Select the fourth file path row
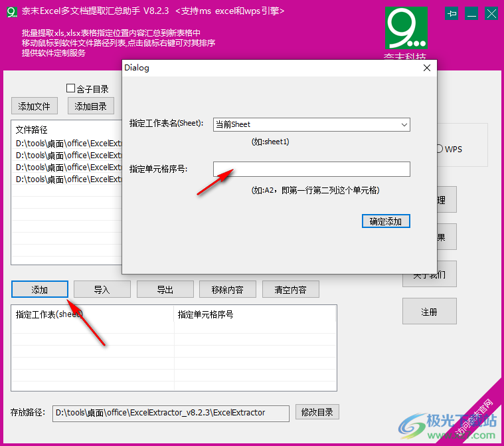504x446 pixels. click(67, 179)
